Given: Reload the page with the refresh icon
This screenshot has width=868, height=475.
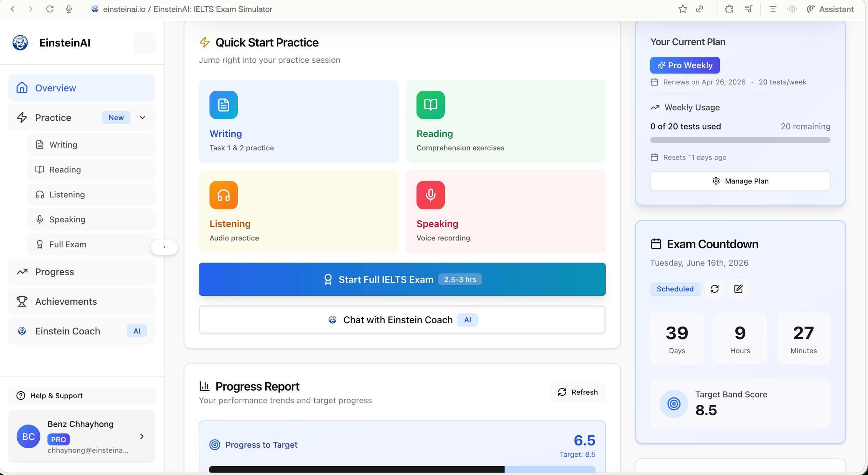Looking at the screenshot, I should click(50, 9).
